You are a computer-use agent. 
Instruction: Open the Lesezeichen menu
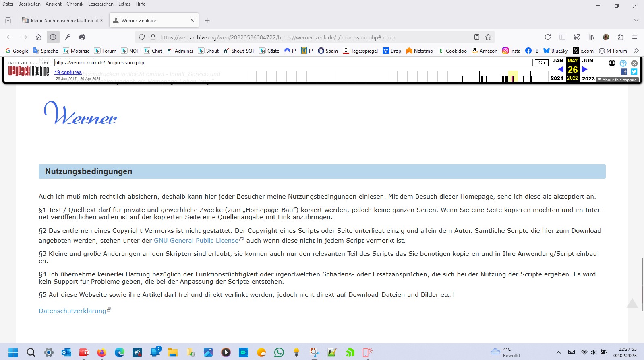pos(101,4)
